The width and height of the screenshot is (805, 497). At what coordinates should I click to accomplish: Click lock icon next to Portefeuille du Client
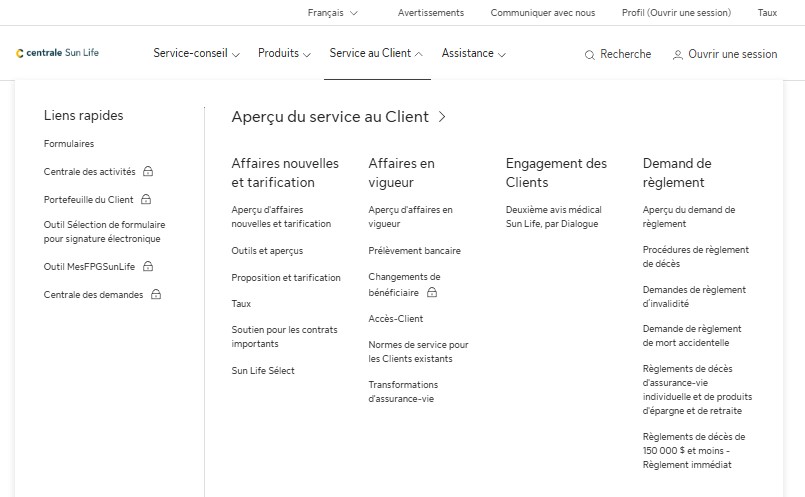click(x=146, y=199)
